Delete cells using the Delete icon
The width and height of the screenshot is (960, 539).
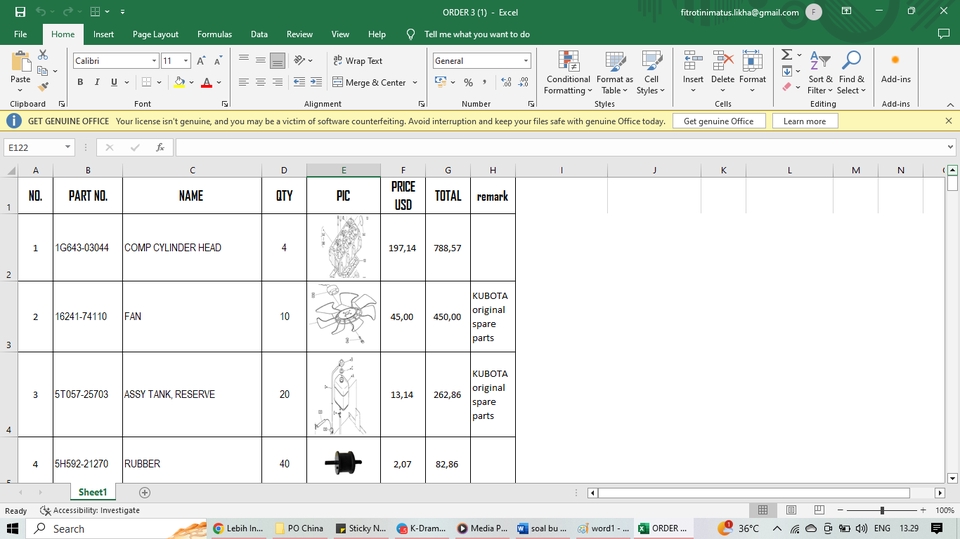pyautogui.click(x=722, y=61)
